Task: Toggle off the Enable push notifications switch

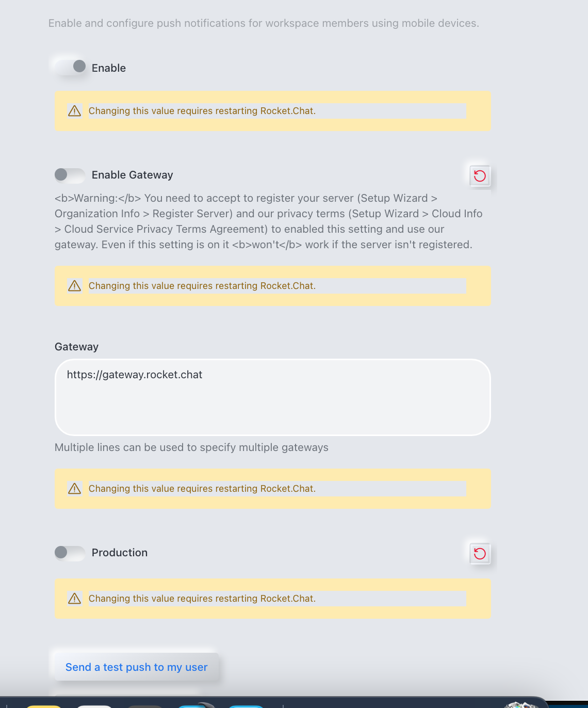Action: click(x=70, y=66)
